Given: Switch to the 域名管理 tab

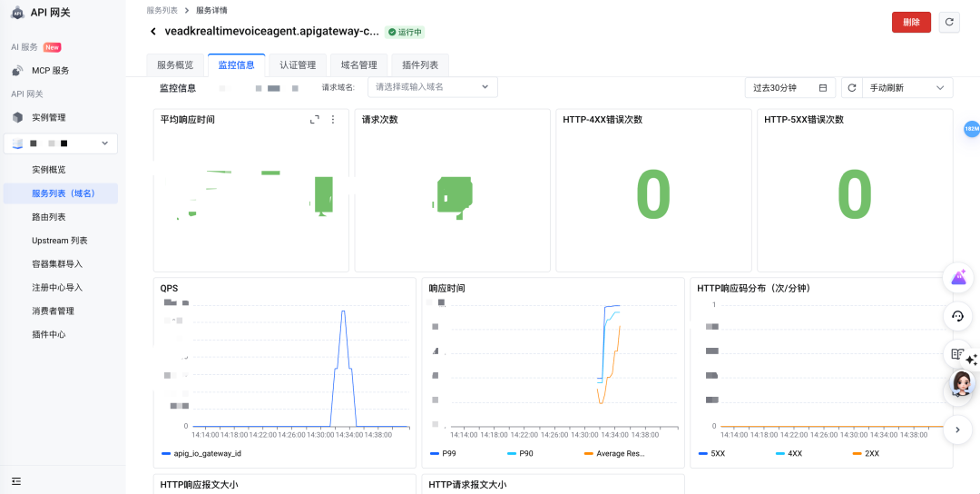Looking at the screenshot, I should click(358, 65).
